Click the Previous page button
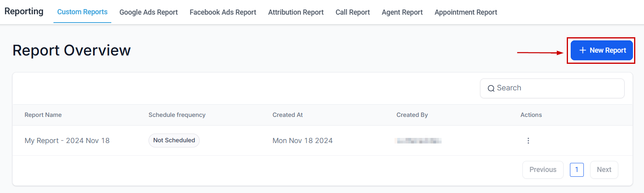This screenshot has height=193, width=644. [x=543, y=170]
